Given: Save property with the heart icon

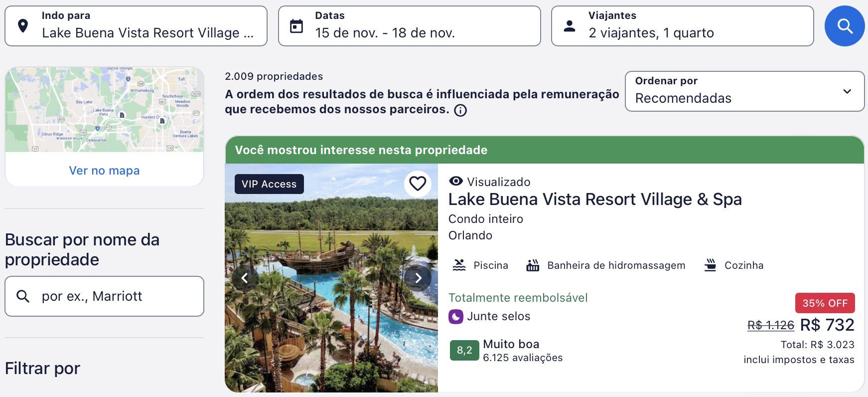Looking at the screenshot, I should coord(418,184).
